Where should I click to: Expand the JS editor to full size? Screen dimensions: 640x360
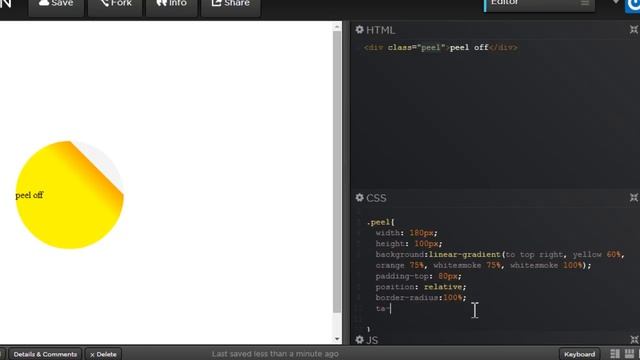click(x=633, y=340)
